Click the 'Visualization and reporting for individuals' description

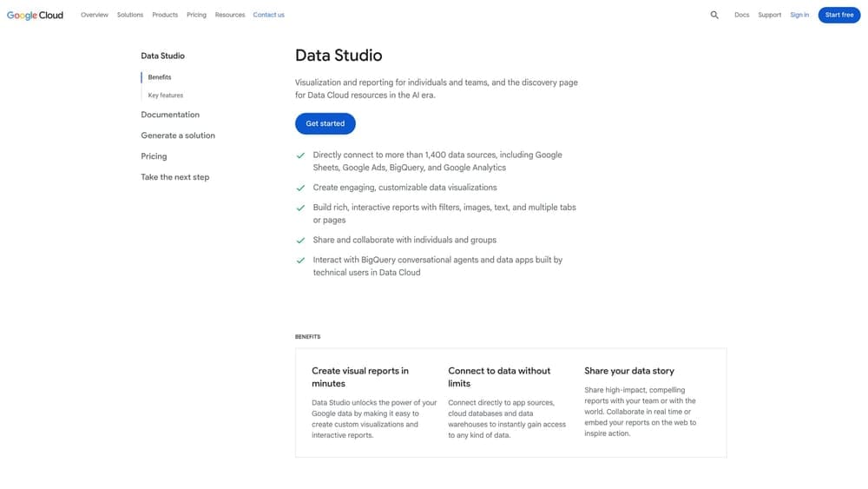(437, 89)
